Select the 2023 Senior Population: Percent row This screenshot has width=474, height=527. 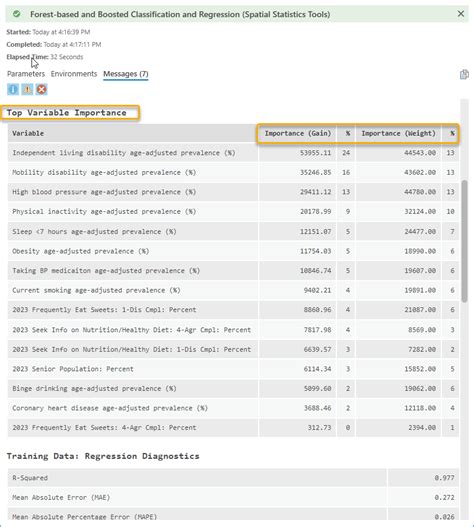click(233, 369)
